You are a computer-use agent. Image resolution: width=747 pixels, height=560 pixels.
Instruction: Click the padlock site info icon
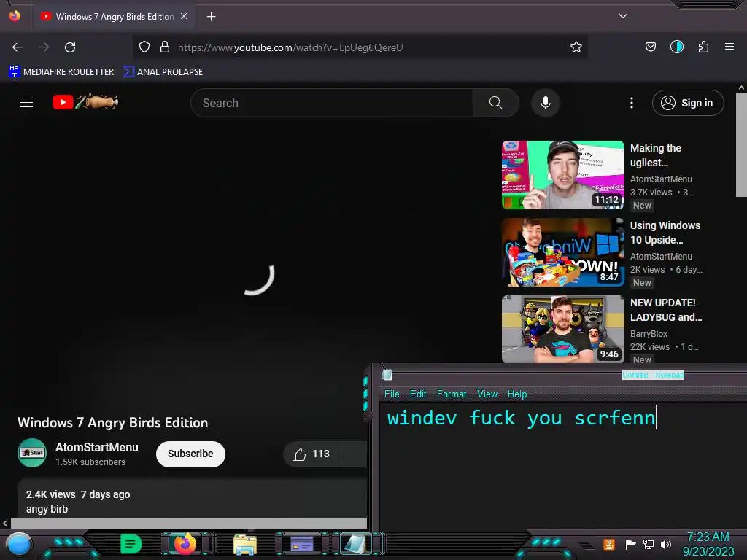tap(165, 47)
